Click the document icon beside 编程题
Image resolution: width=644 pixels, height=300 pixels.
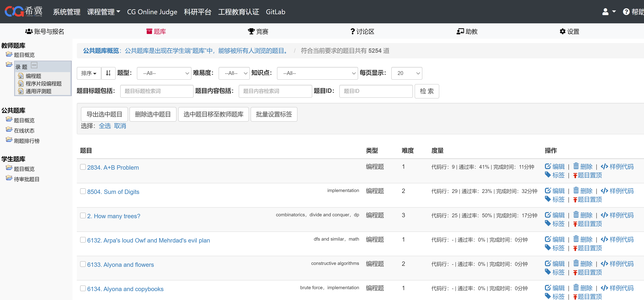tap(21, 76)
